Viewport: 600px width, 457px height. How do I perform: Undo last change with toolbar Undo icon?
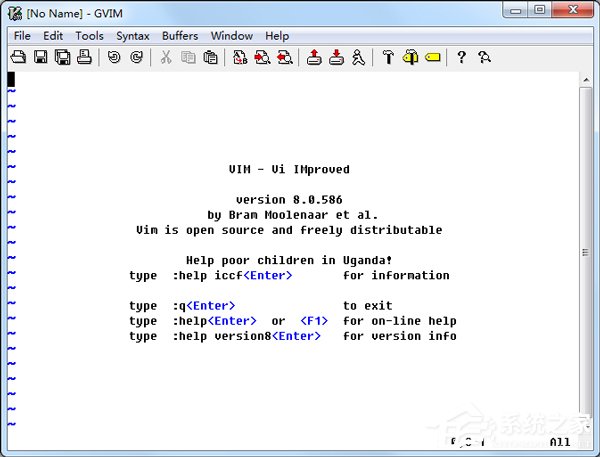[114, 57]
